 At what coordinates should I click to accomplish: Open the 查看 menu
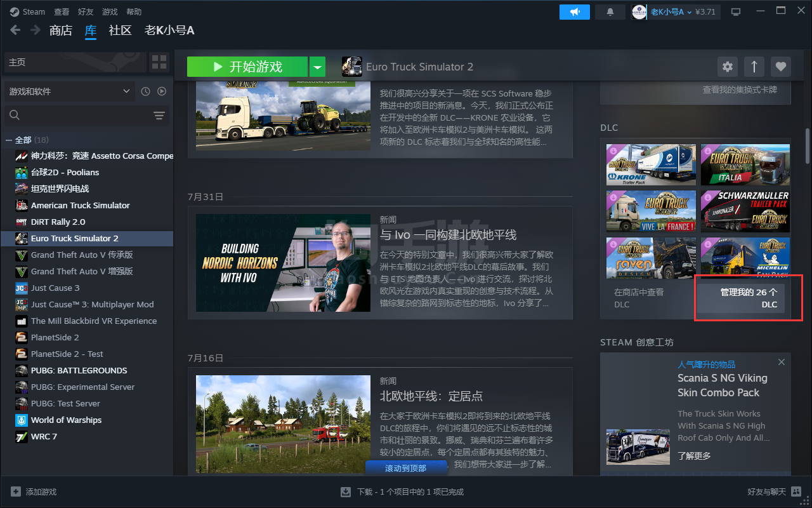(62, 12)
